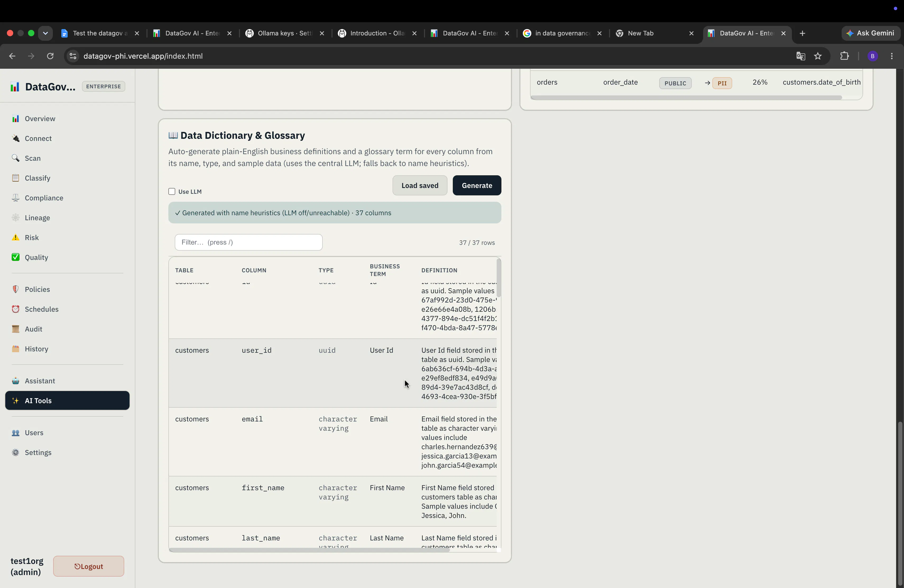
Task: Click the History folder icon
Action: (16, 349)
